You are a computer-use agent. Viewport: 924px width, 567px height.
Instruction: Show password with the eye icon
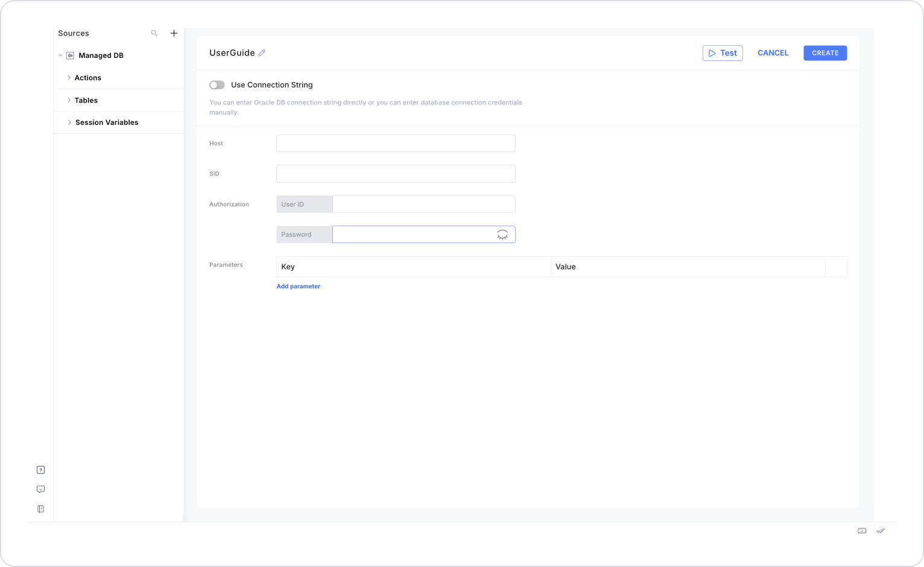coord(502,235)
